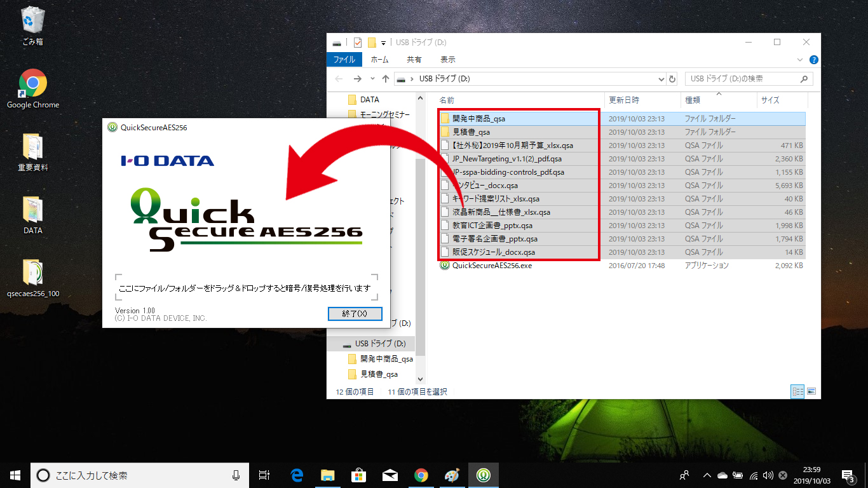This screenshot has width=868, height=488.
Task: Open the Paint icon on taskbar
Action: pos(452,475)
